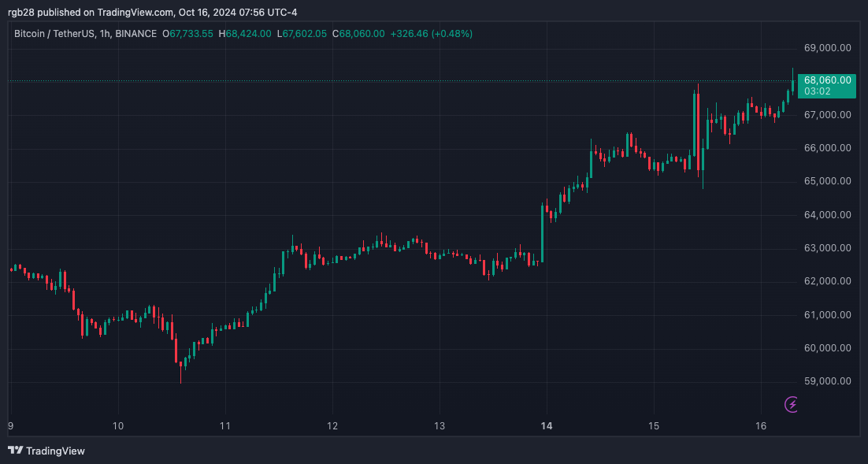Click the dotted current-price line on chart

pos(394,80)
